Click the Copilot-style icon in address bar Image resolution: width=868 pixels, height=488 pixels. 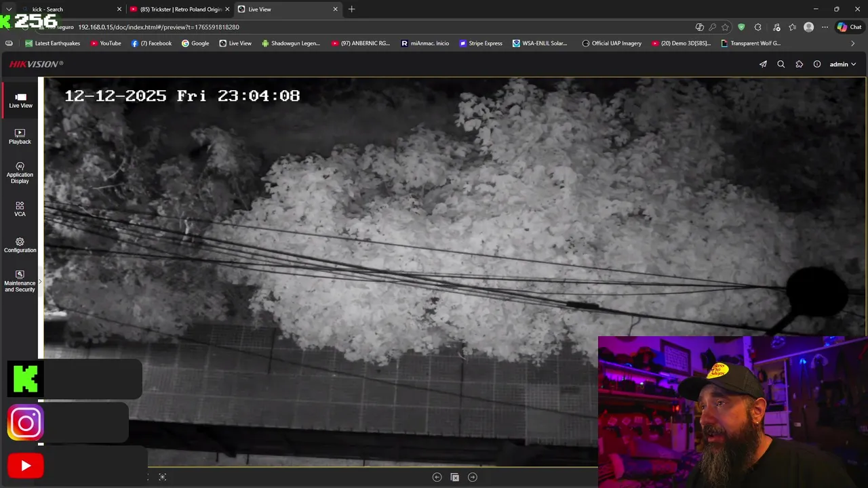point(699,27)
